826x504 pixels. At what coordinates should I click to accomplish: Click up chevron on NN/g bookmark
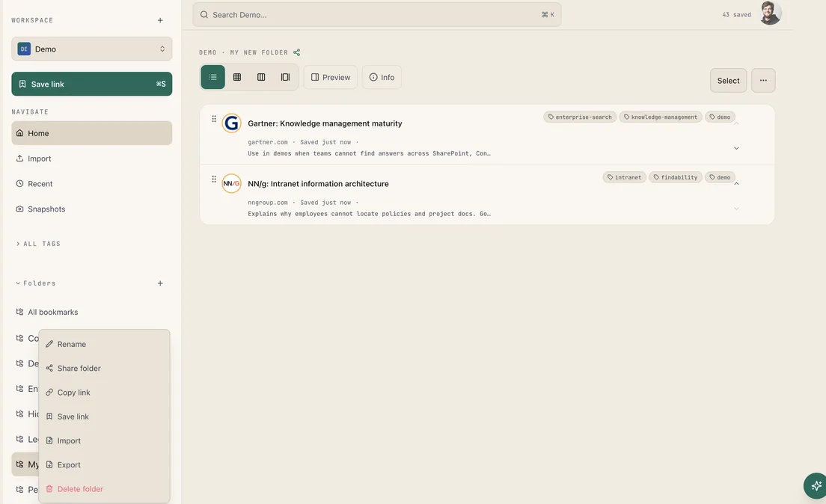(736, 184)
